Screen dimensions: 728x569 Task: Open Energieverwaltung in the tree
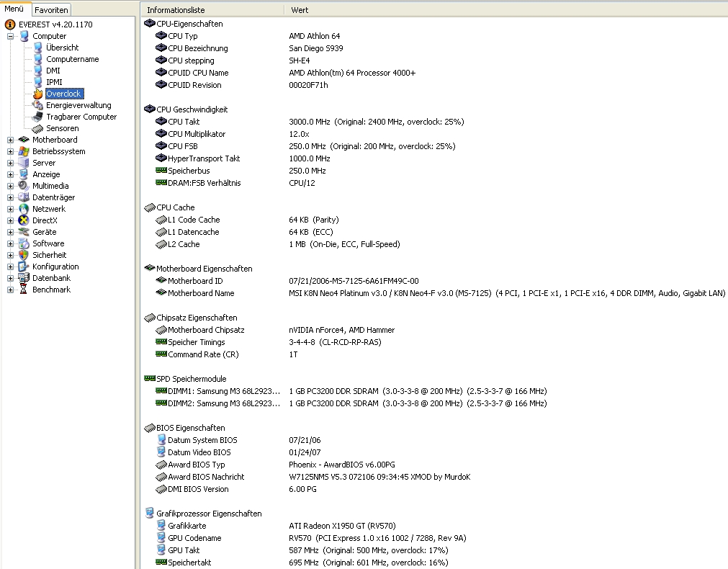(78, 105)
